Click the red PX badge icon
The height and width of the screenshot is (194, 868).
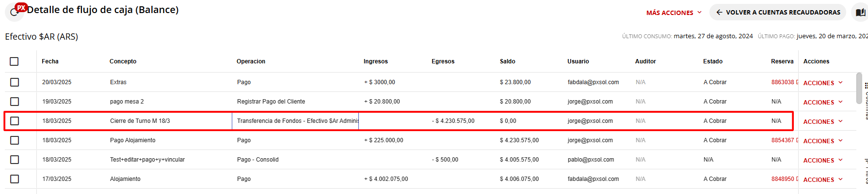[21, 7]
